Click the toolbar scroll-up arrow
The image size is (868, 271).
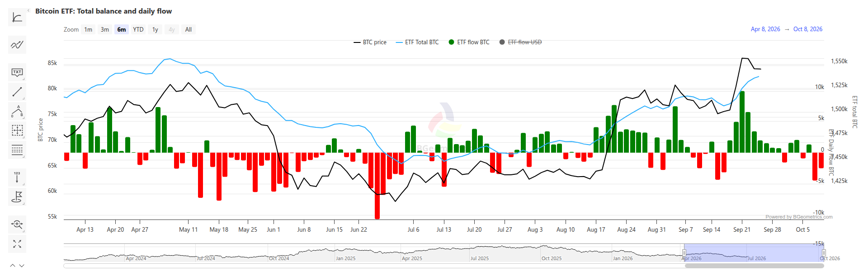coord(13,266)
